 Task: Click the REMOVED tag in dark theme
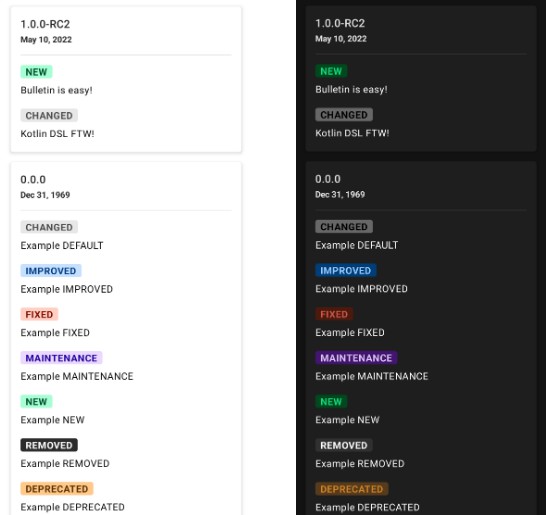point(344,445)
